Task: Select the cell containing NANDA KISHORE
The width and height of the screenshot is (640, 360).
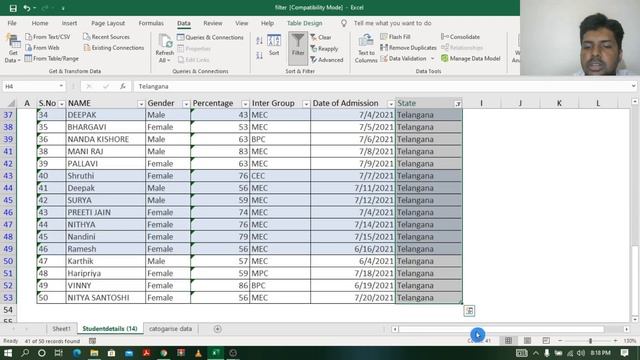Action: [x=106, y=139]
